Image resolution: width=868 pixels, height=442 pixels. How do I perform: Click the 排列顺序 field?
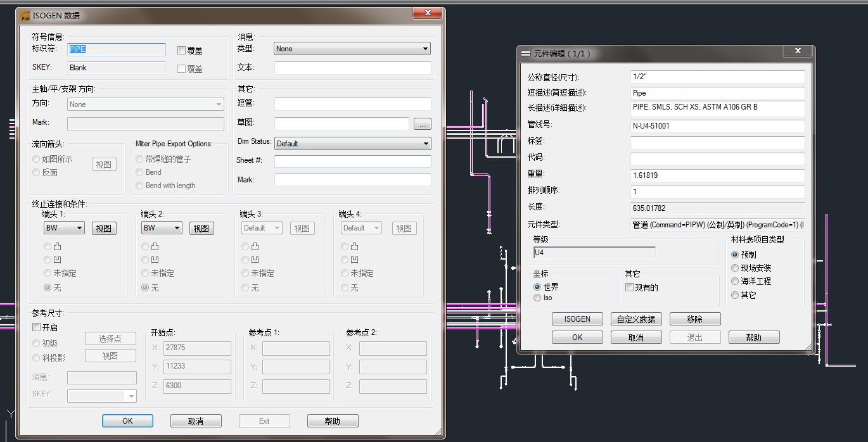717,192
